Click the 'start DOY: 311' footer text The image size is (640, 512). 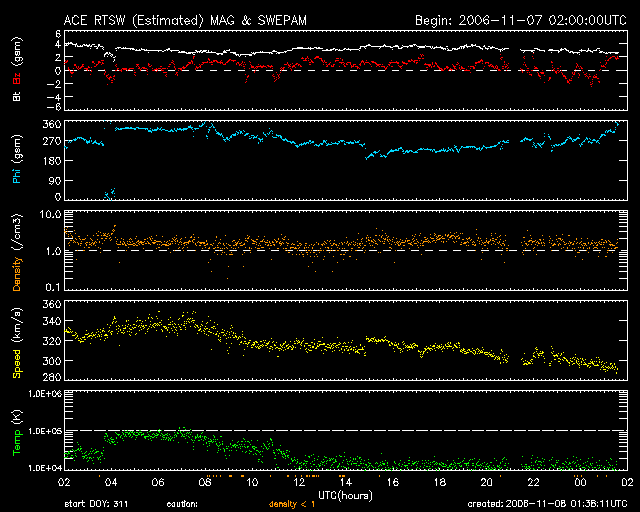[x=96, y=504]
